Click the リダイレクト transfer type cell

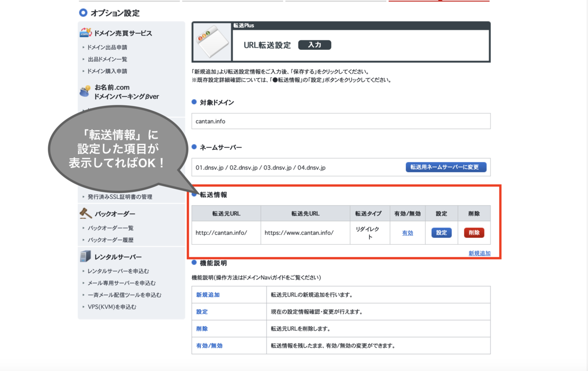tap(370, 233)
